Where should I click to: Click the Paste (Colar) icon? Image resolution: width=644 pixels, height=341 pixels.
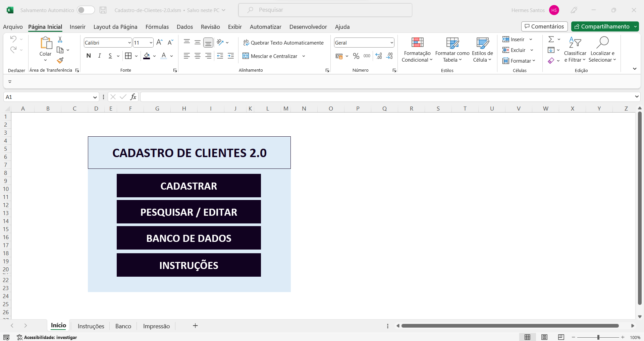point(46,43)
